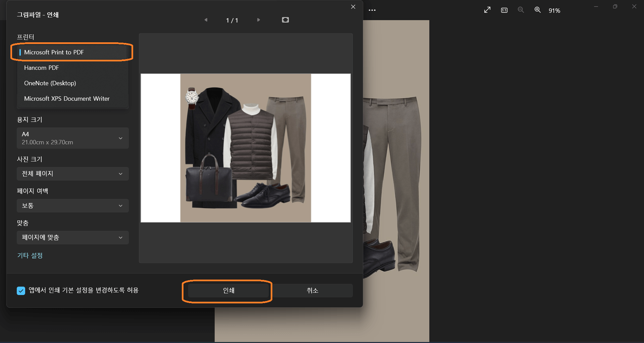
Task: Close the Photos window
Action: coord(634,6)
